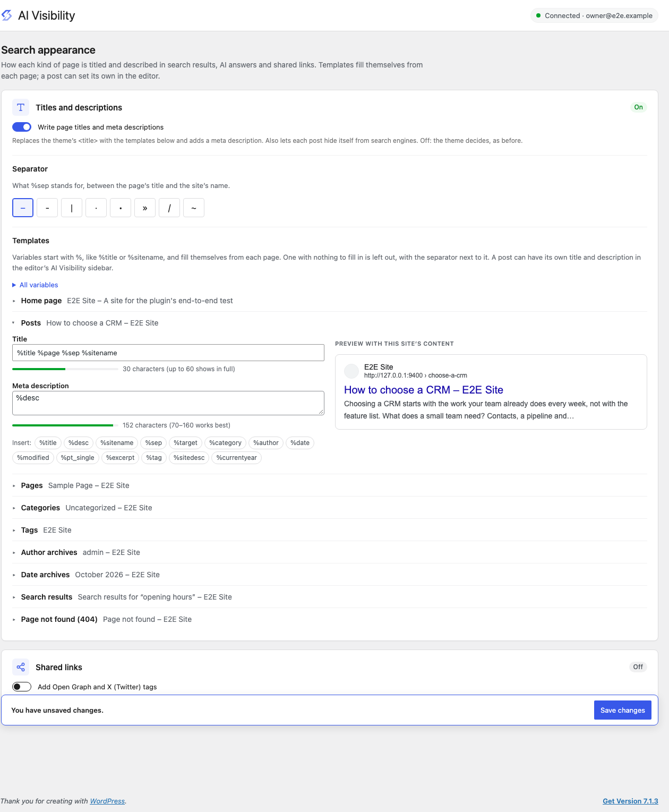Select the hyphen separator option
This screenshot has height=812, width=669.
47,208
